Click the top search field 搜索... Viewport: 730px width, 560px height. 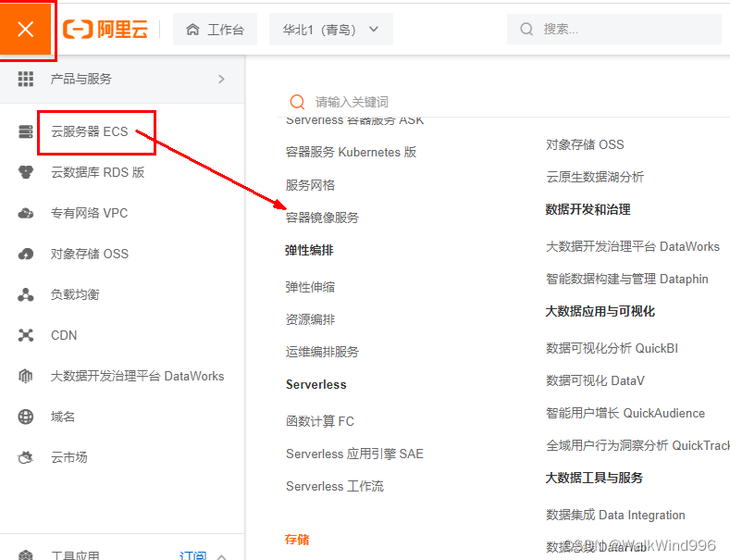(x=614, y=29)
